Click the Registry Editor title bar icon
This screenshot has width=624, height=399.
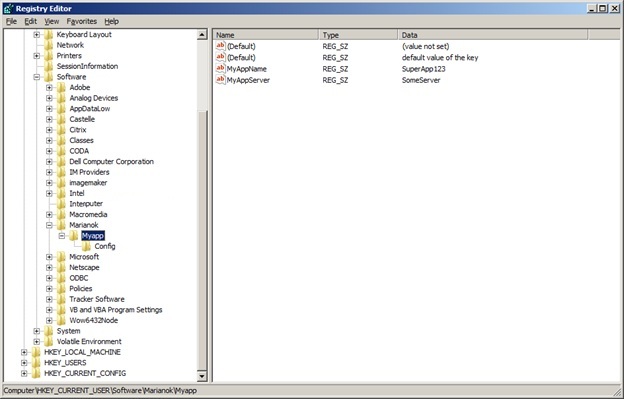[x=8, y=8]
